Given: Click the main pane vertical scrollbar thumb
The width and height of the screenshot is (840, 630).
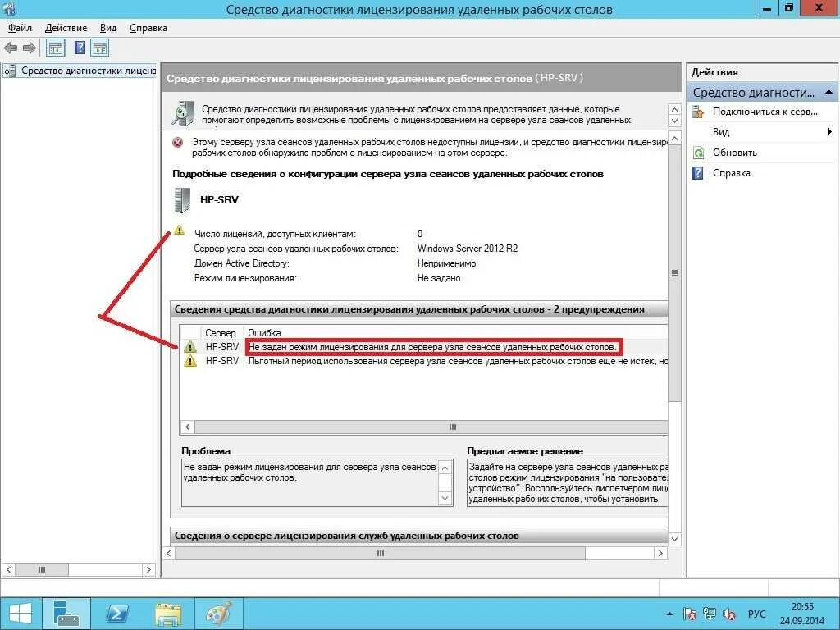Looking at the screenshot, I should point(675,273).
